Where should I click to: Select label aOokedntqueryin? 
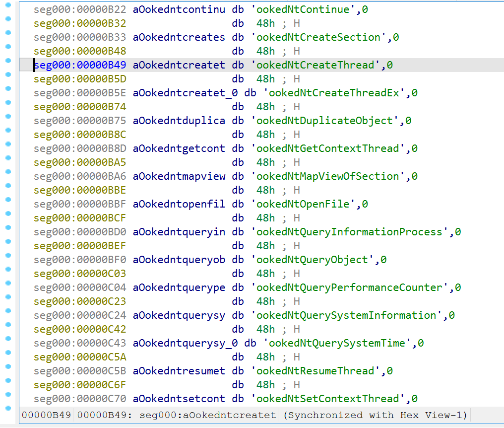(179, 232)
